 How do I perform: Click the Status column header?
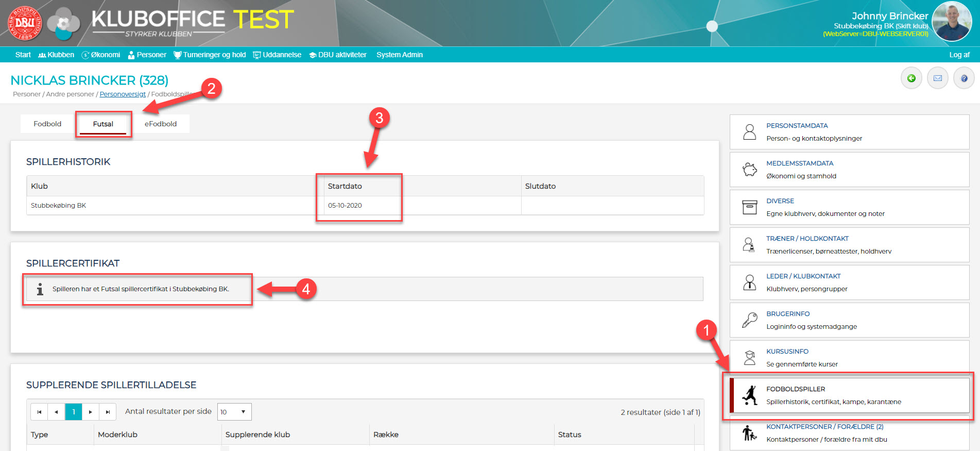tap(624, 435)
